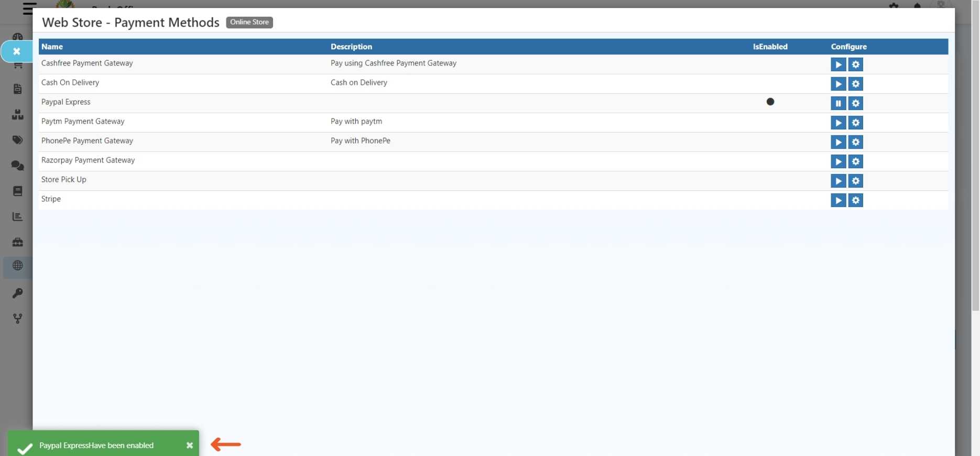Screen dimensions: 980x456
Task: Click 'Pay using Cashfree Payment Gateway' description
Action: tap(394, 63)
